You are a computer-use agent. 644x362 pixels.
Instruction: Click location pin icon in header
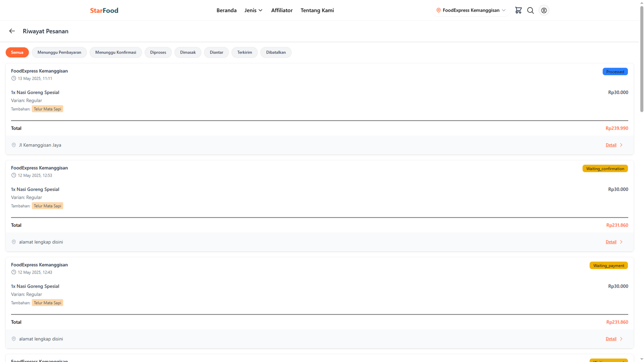(x=438, y=10)
